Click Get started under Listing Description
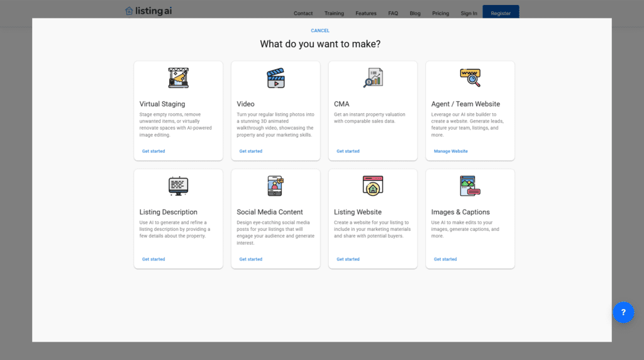Viewport: 644px width, 360px height. click(153, 259)
